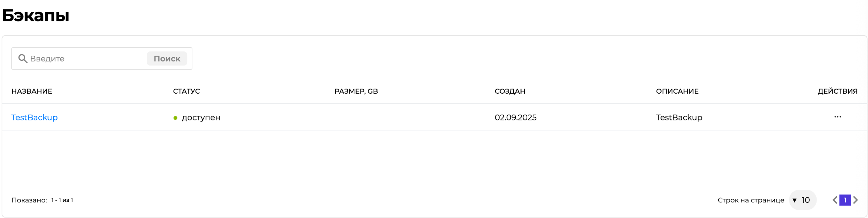
Task: Click the "Бэкапы" page heading
Action: click(x=35, y=16)
